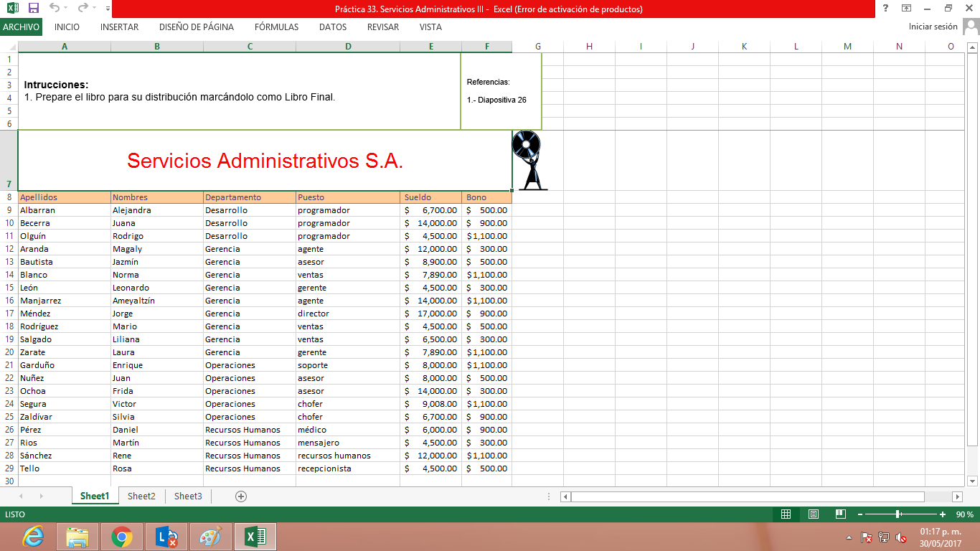Screen dimensions: 980x551
Task: Select the Bono header cell
Action: [x=486, y=197]
